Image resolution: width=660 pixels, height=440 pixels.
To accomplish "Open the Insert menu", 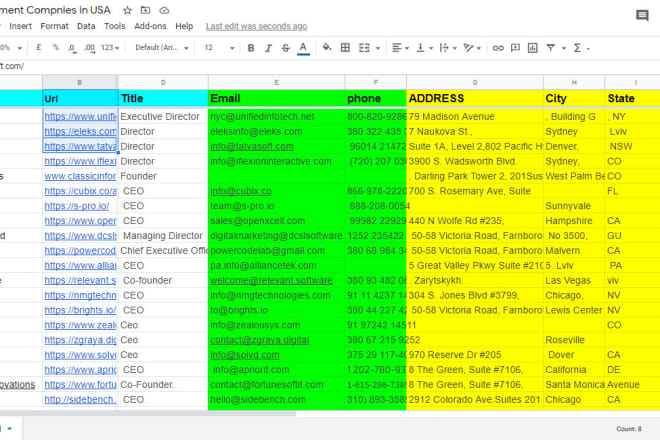I will click(x=20, y=26).
